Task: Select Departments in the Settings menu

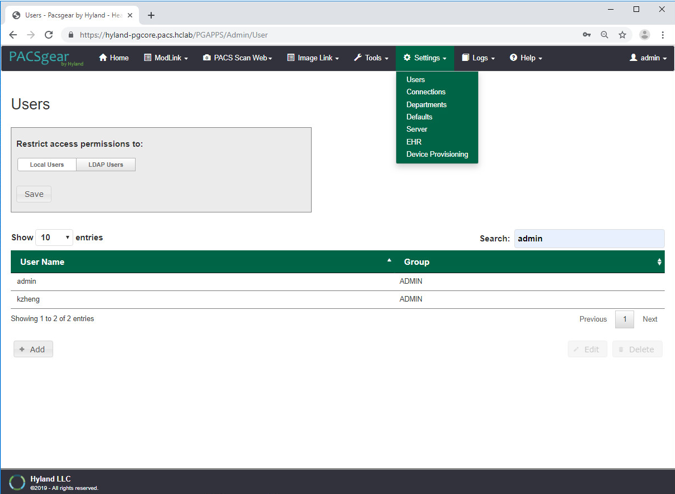Action: (426, 104)
